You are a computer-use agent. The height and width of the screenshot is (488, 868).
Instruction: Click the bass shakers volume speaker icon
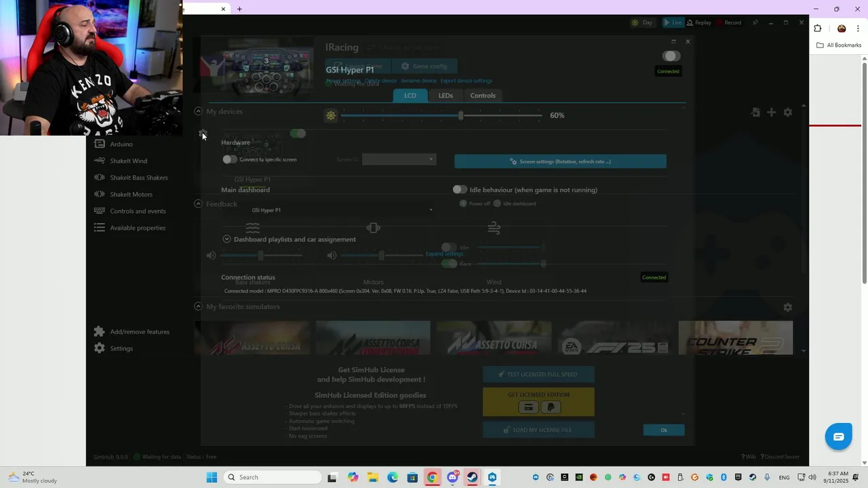click(x=211, y=256)
